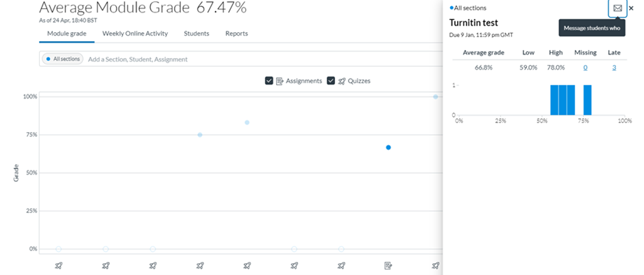Viewport: 644px width, 275px height.
Task: Click the envelope message students icon
Action: (617, 8)
